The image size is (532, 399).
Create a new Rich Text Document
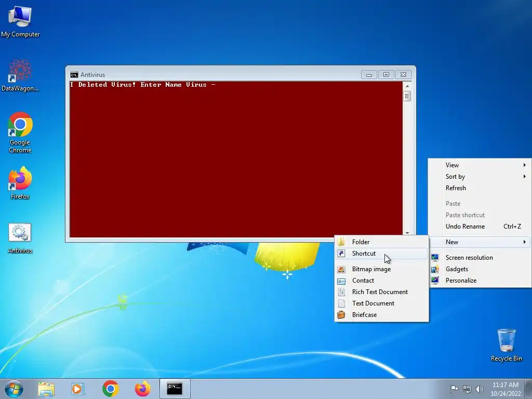(x=381, y=292)
